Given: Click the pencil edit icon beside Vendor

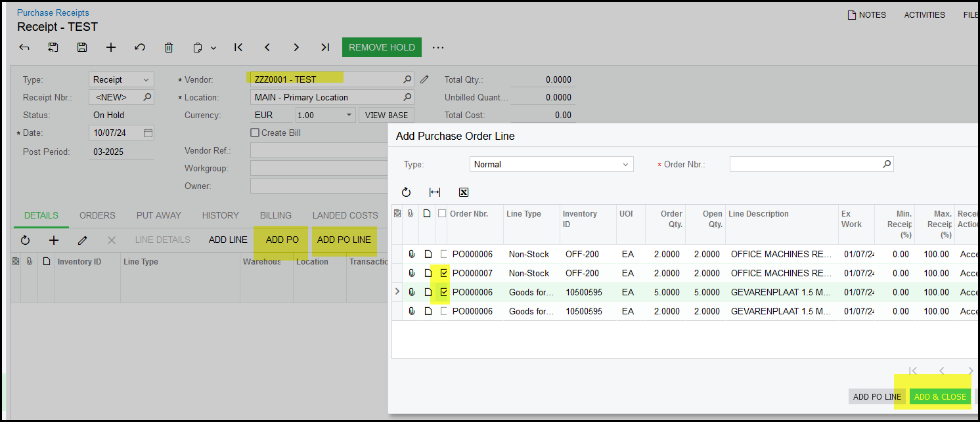Looking at the screenshot, I should click(x=424, y=79).
